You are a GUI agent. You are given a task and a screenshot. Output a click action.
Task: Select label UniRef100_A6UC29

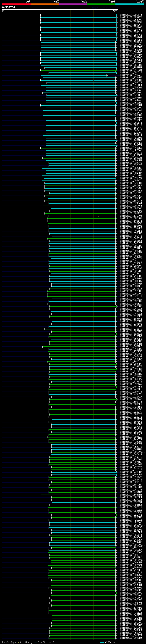(x=131, y=379)
